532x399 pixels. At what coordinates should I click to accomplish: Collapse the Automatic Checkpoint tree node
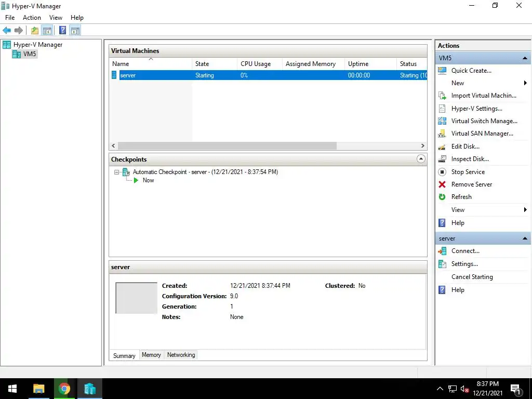click(116, 172)
